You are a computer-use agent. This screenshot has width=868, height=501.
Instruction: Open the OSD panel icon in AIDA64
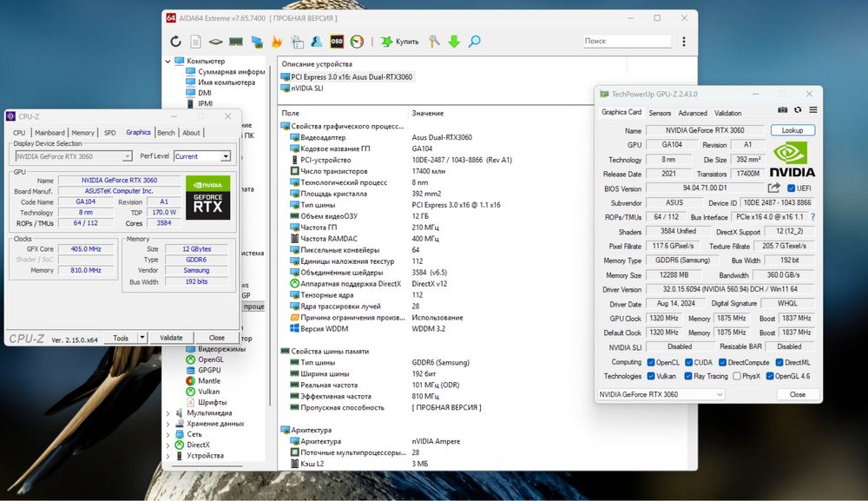337,42
